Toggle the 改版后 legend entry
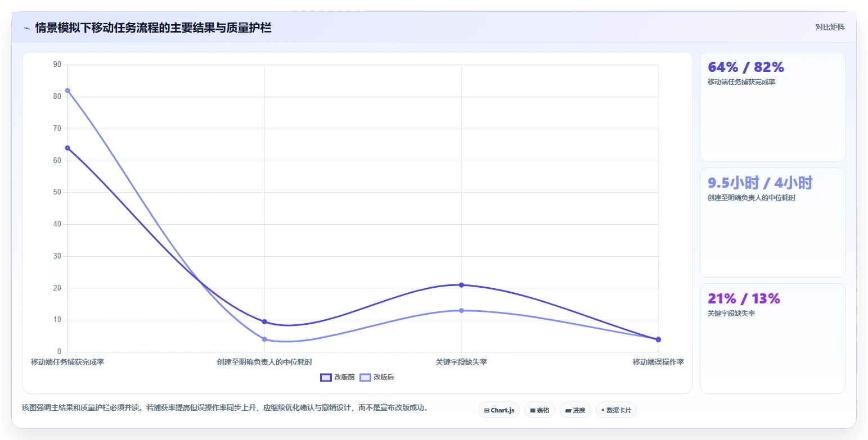 click(x=377, y=377)
